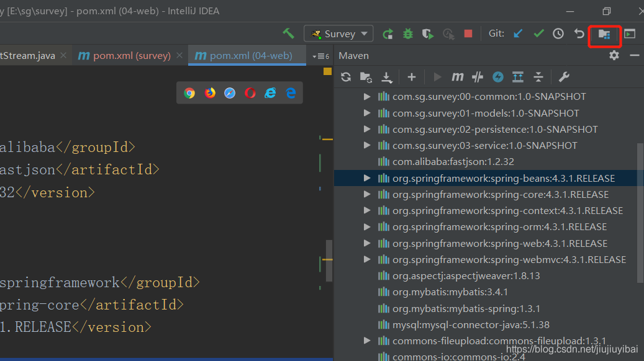Disable Maven offline mode via blue lightning icon
Viewport: 644px width, 361px height.
click(x=497, y=76)
